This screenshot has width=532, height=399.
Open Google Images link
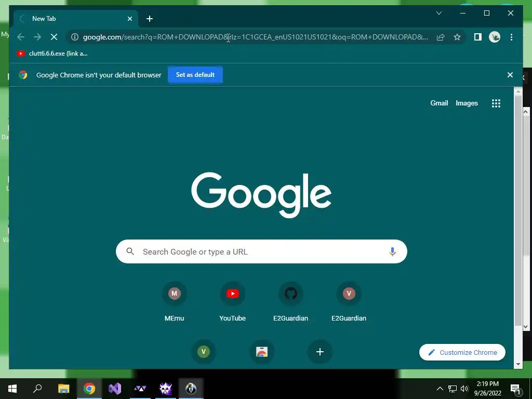[x=467, y=103]
